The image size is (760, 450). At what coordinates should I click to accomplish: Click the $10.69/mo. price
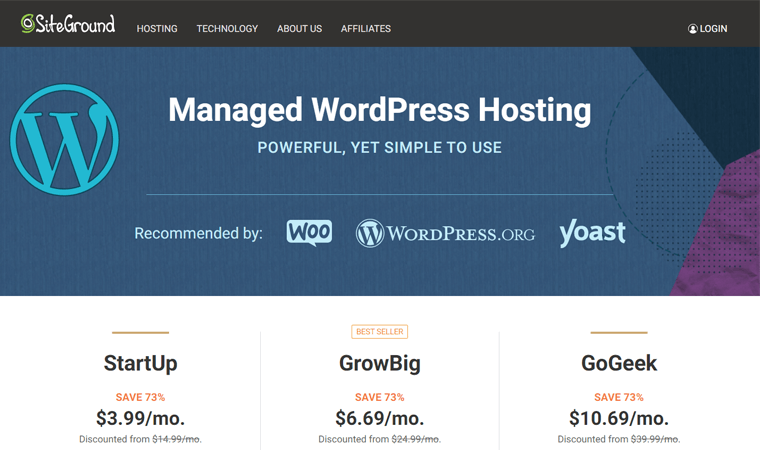[x=619, y=418]
